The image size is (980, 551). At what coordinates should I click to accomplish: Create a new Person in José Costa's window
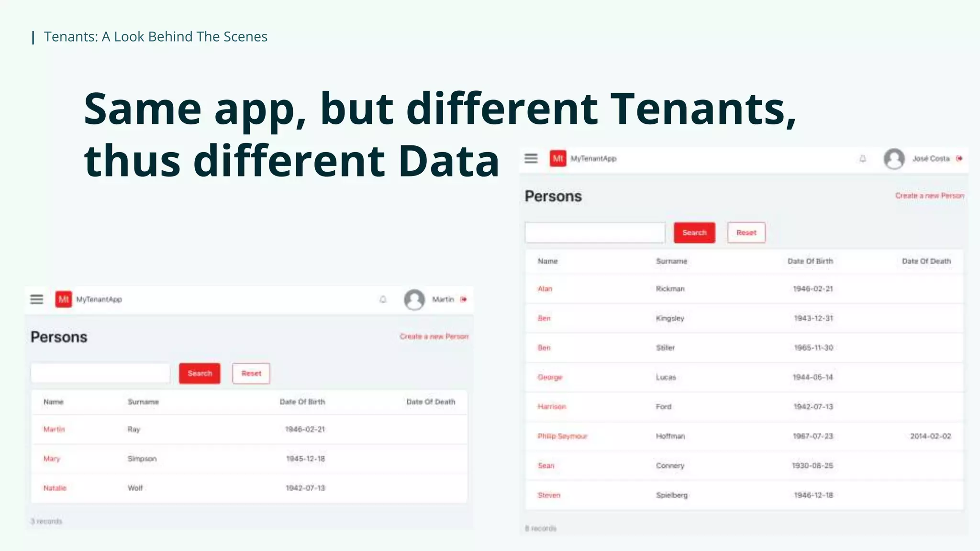[930, 196]
